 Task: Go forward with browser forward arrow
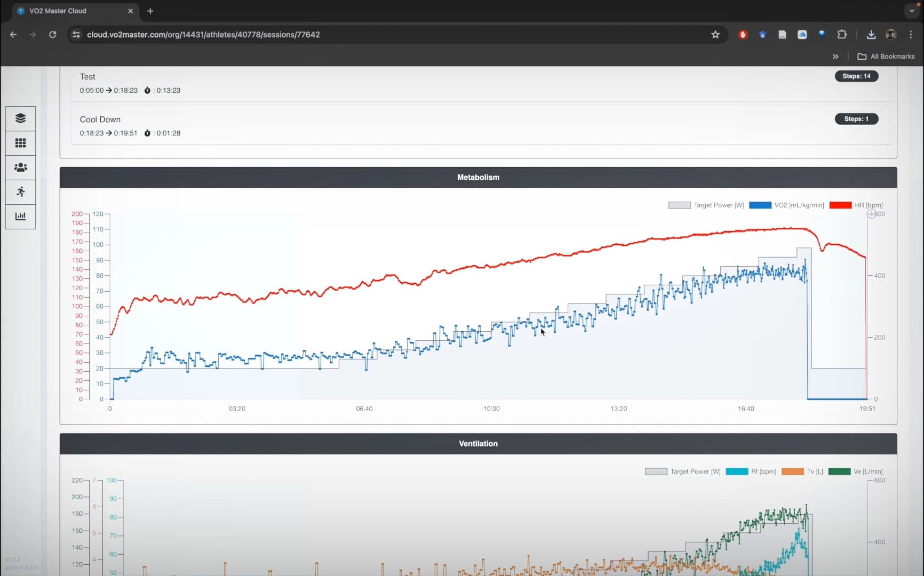point(33,35)
